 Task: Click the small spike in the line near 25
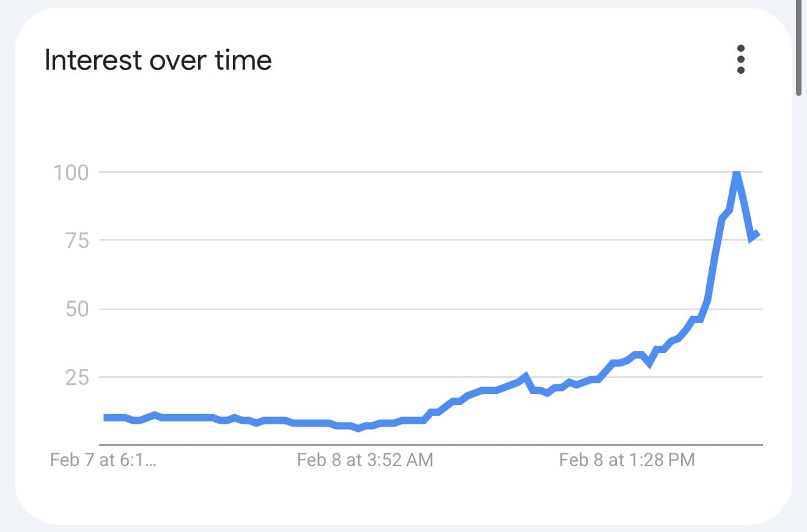[525, 375]
